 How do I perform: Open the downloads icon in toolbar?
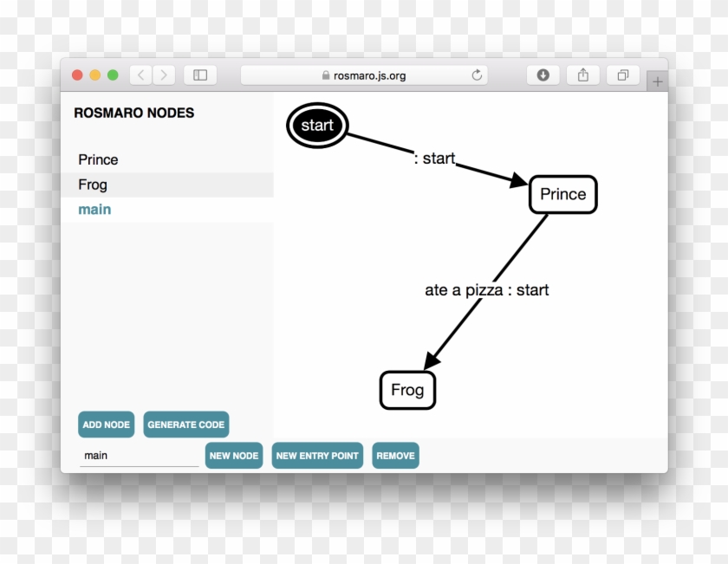click(543, 75)
